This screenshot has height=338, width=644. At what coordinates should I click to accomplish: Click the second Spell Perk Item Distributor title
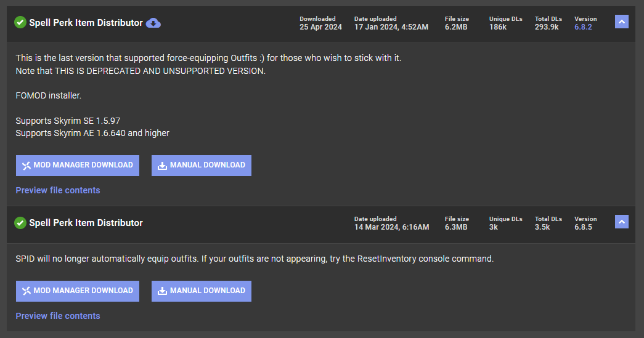86,223
